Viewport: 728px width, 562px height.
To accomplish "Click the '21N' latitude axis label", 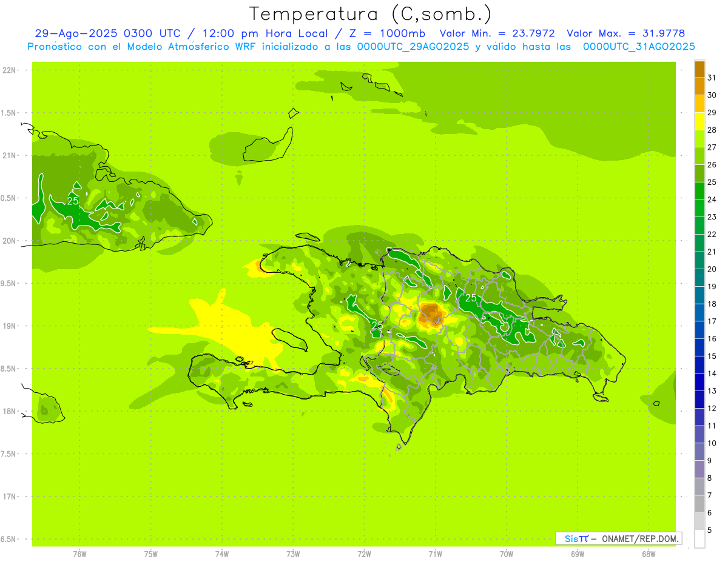I will click(10, 155).
